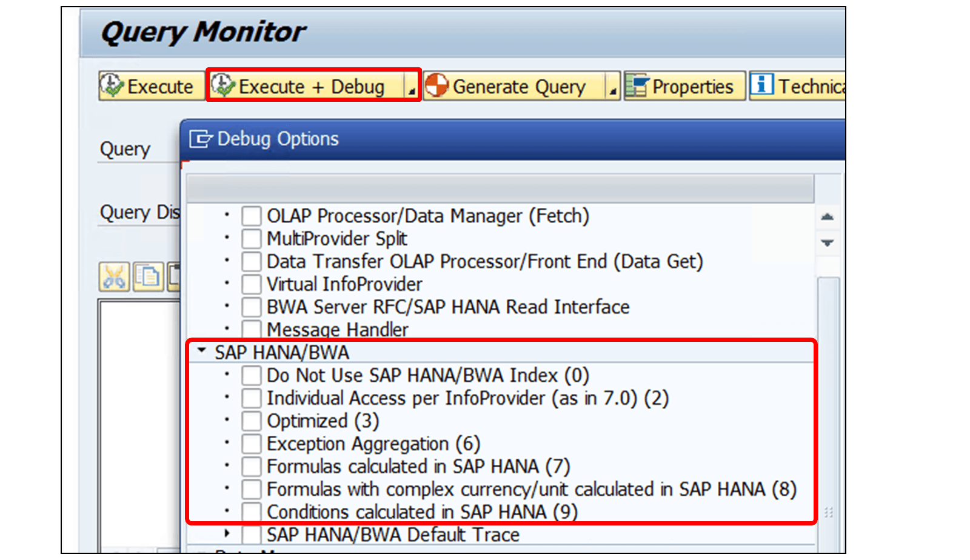Enable BWA Server RFC/SAP HANA Read Interface
Image resolution: width=970 pixels, height=560 pixels.
251,307
